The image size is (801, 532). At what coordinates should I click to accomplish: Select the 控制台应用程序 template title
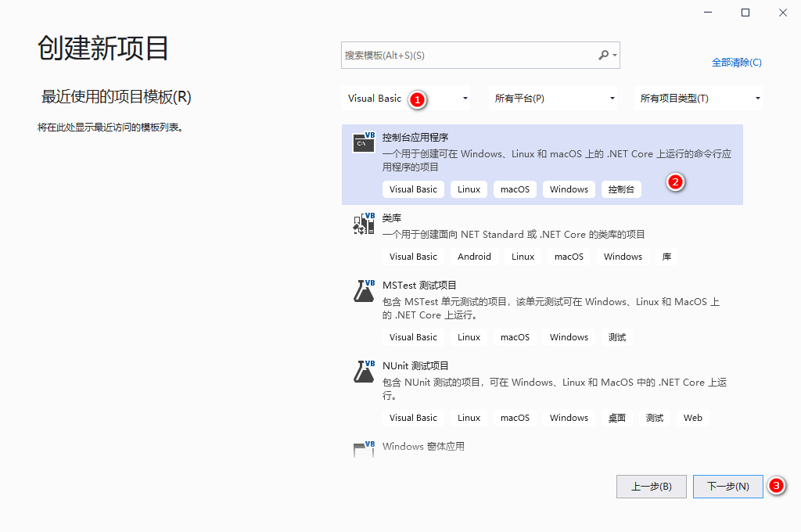pos(415,138)
